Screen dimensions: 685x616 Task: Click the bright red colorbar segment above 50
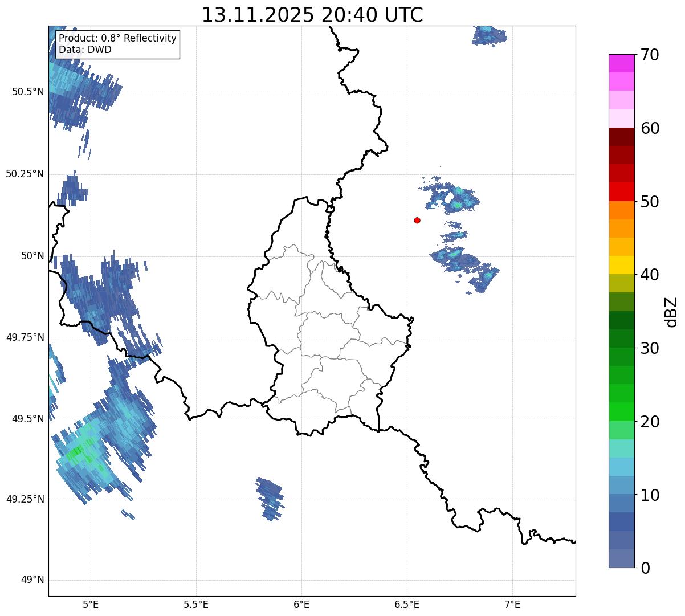[x=621, y=191]
